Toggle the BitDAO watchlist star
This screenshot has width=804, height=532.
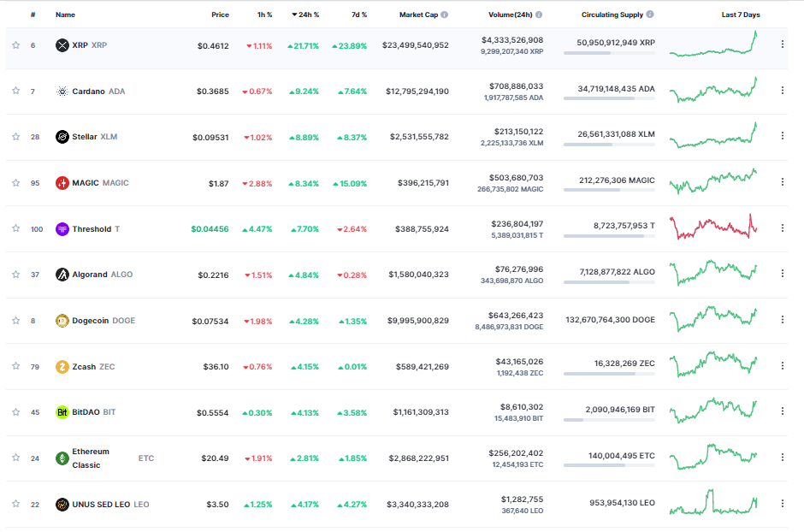click(16, 412)
